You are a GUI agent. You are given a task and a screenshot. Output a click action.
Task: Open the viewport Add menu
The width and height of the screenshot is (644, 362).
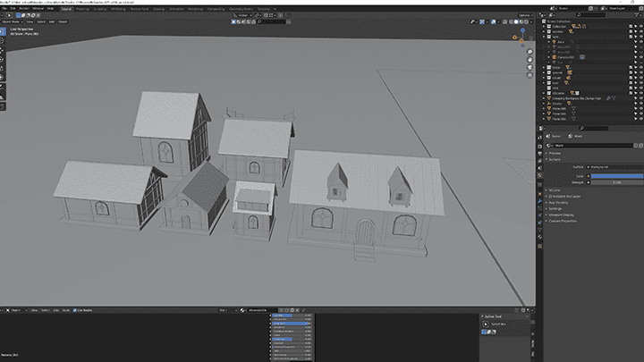pyautogui.click(x=52, y=21)
